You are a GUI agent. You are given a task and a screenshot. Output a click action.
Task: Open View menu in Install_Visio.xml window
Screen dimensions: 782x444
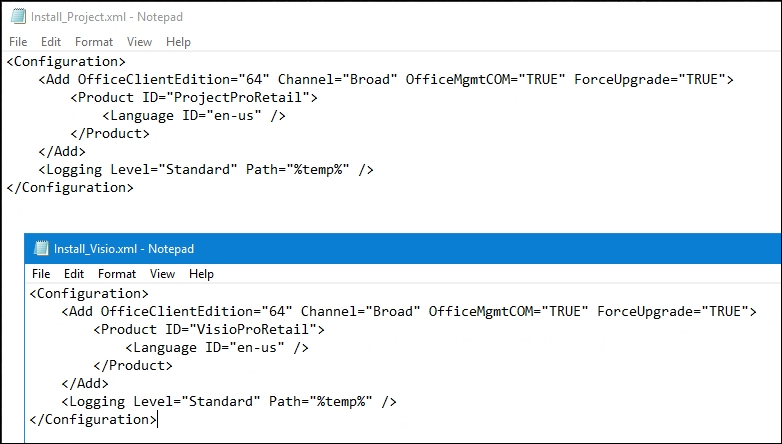click(162, 274)
